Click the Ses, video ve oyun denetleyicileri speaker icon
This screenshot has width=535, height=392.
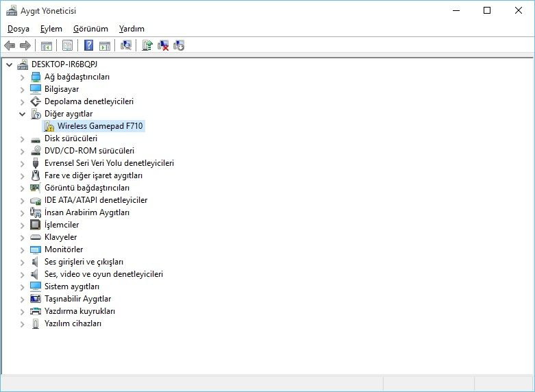35,274
